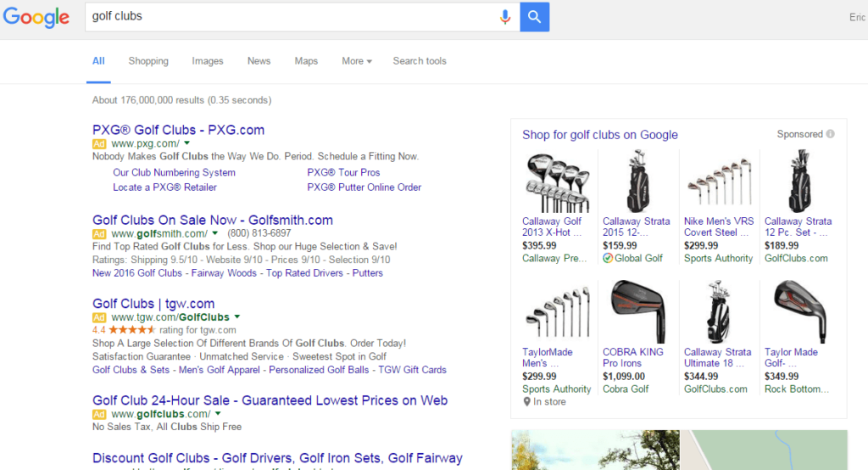
Task: Open Locate a PXG Retailer sitelink
Action: click(165, 187)
